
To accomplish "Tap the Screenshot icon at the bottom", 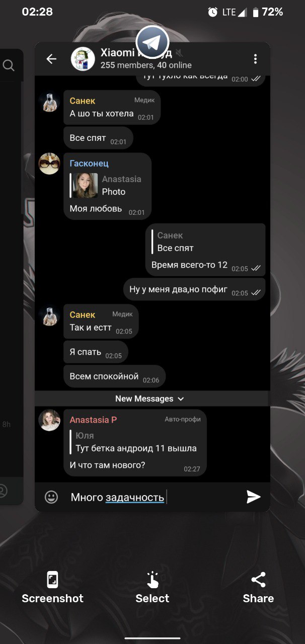I will (52, 580).
